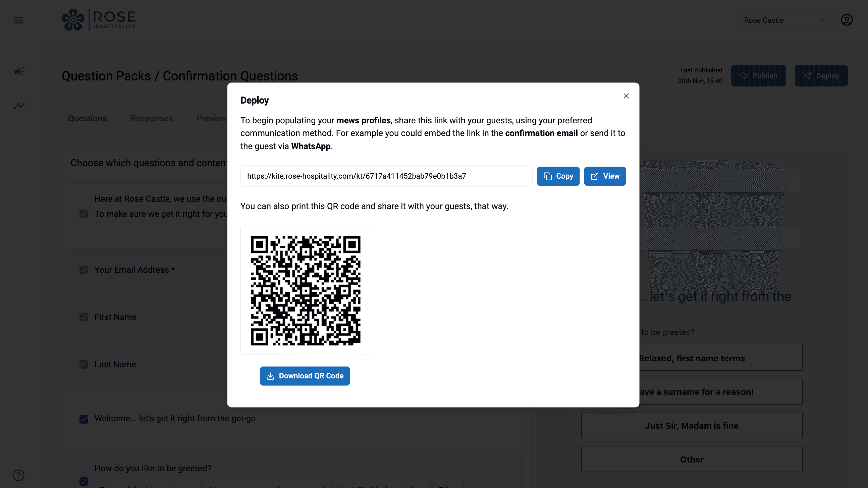This screenshot has height=488, width=868.
Task: Download the QR code
Action: pos(305,376)
